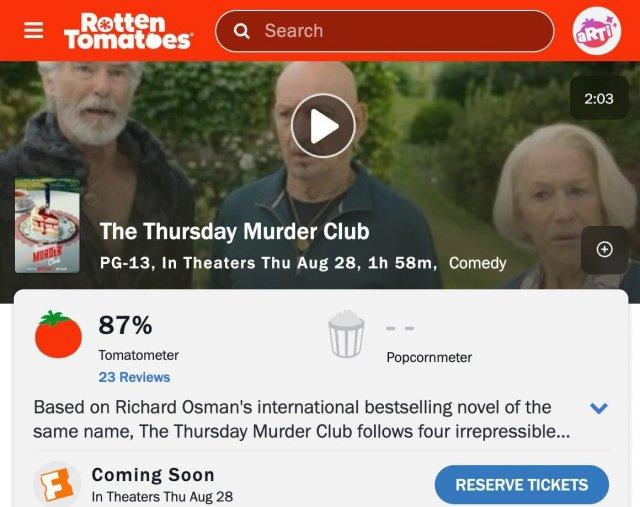
Task: Play the movie trailer
Action: click(x=323, y=126)
